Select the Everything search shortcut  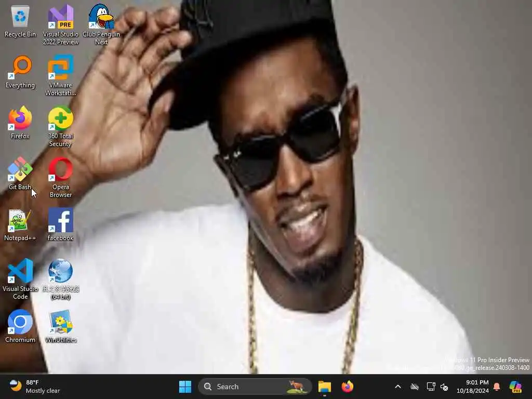20,72
